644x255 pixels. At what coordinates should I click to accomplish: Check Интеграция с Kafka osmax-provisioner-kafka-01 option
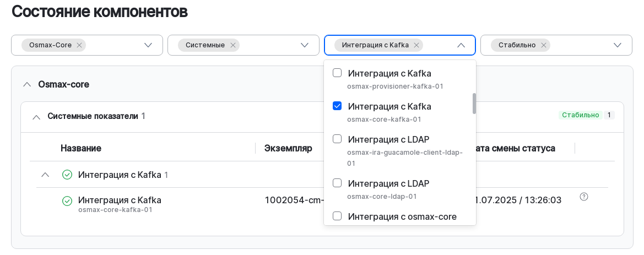pos(337,73)
